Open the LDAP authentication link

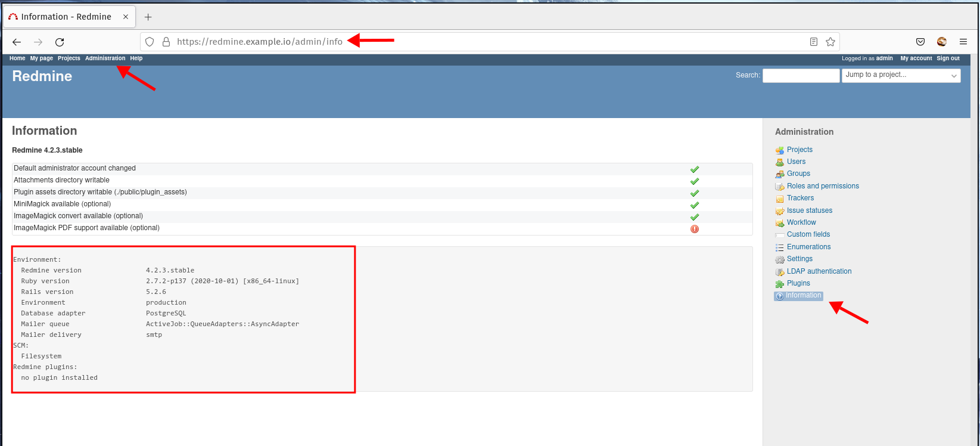pyautogui.click(x=819, y=271)
